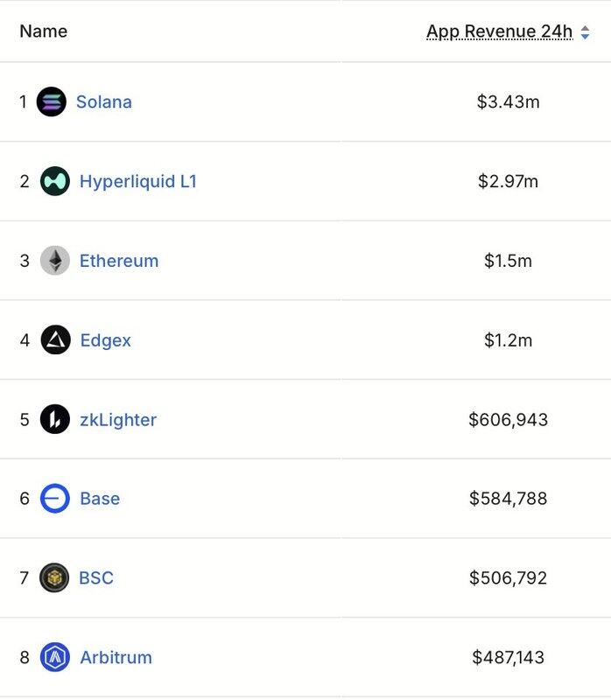Viewport: 611px width, 700px height.
Task: Open the BSC chain link
Action: coord(96,578)
